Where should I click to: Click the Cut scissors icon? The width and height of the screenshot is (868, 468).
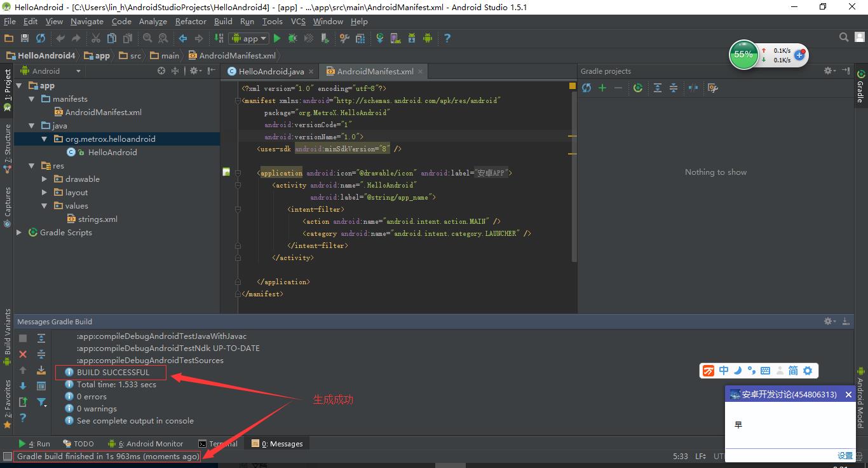[x=96, y=38]
